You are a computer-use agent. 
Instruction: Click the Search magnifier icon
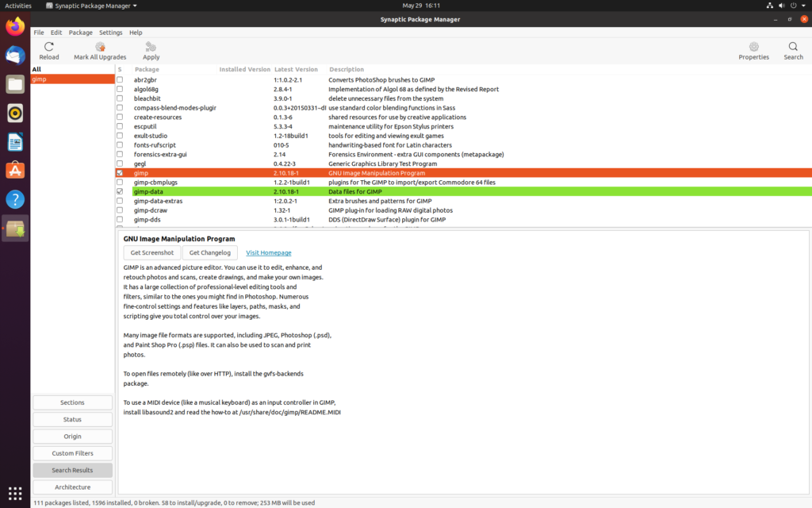[x=793, y=47]
